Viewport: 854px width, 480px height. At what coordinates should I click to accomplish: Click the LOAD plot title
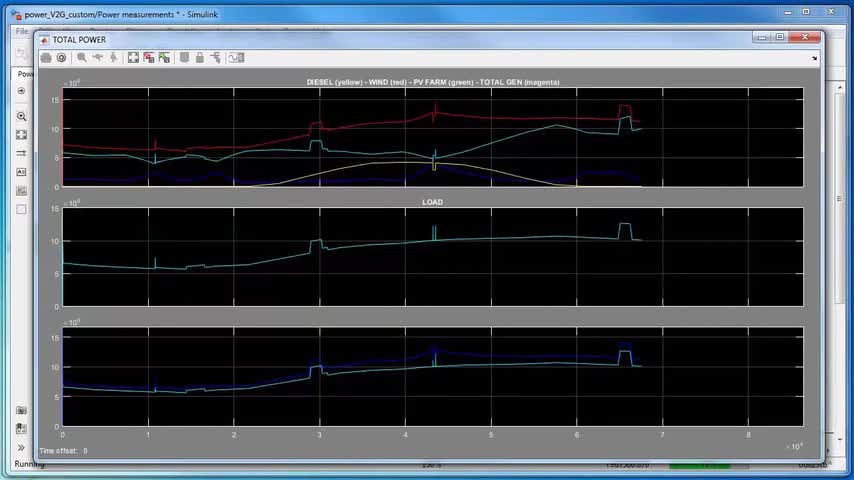pyautogui.click(x=432, y=202)
